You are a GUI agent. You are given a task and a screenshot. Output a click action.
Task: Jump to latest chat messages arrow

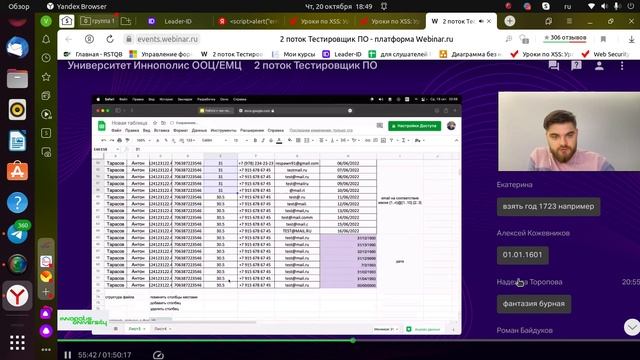(x=632, y=327)
